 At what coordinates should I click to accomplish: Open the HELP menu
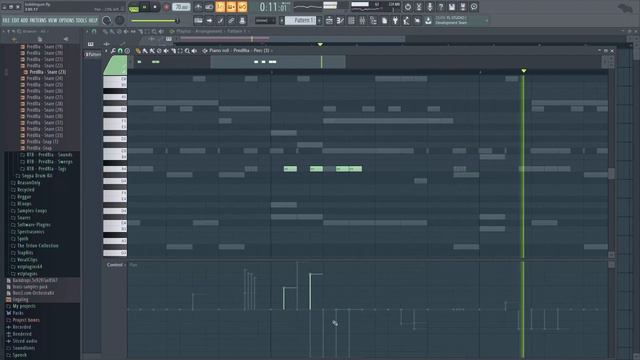(x=93, y=20)
